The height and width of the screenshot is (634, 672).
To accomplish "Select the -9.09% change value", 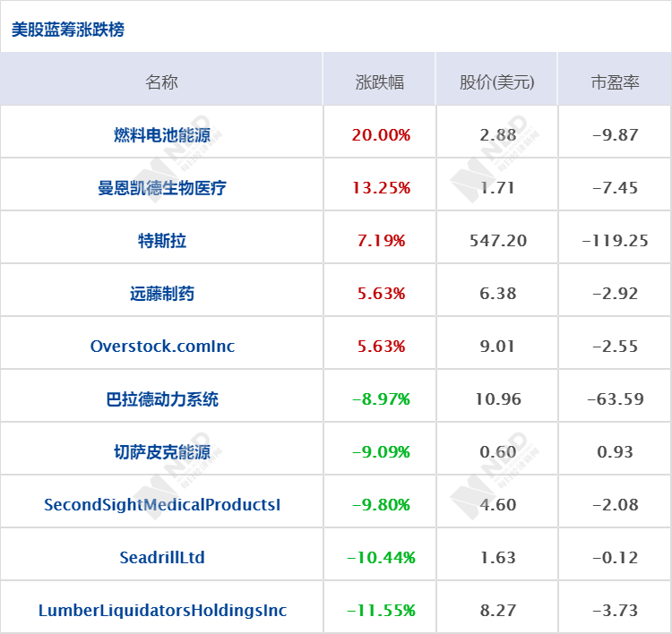I will (381, 452).
